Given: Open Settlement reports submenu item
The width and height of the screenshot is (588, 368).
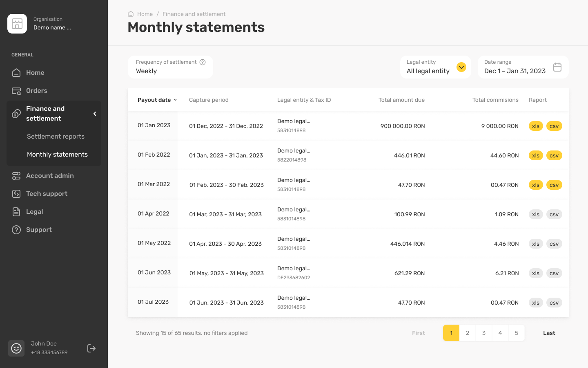Looking at the screenshot, I should click(x=56, y=137).
